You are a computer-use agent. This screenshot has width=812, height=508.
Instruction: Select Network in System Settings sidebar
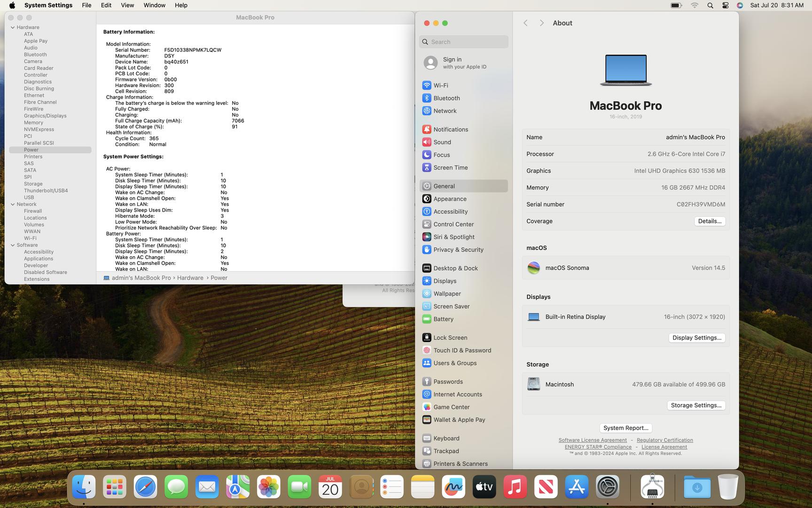tap(463, 111)
